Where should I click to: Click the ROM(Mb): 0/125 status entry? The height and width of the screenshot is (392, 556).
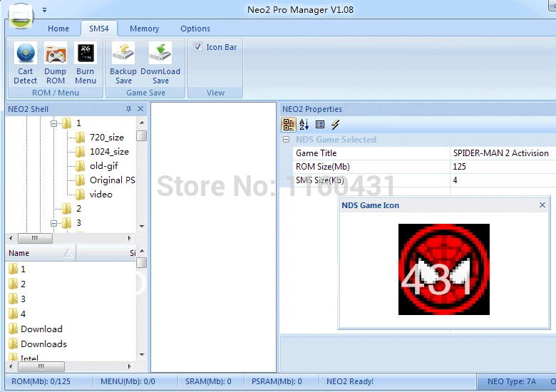[x=41, y=381]
